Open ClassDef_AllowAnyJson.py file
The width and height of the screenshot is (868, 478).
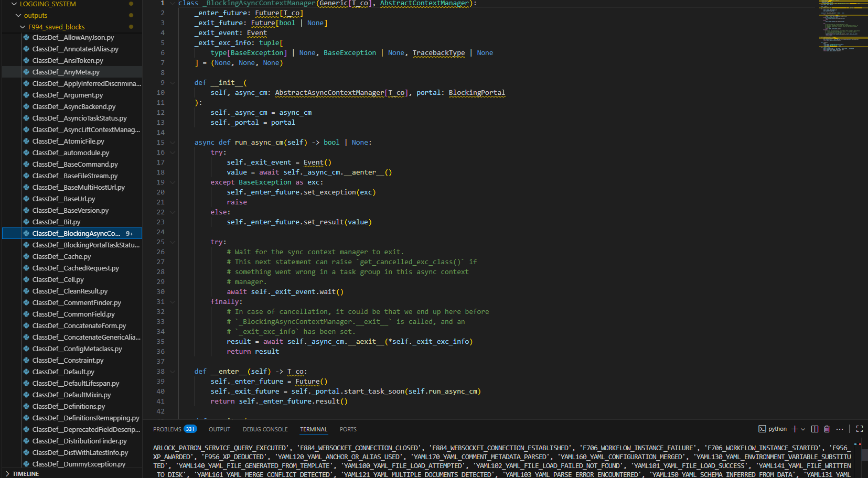pyautogui.click(x=72, y=37)
